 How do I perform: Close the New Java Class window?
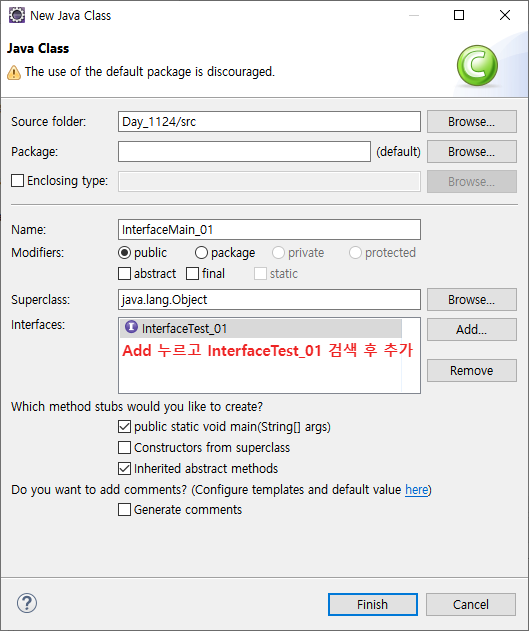pos(504,15)
